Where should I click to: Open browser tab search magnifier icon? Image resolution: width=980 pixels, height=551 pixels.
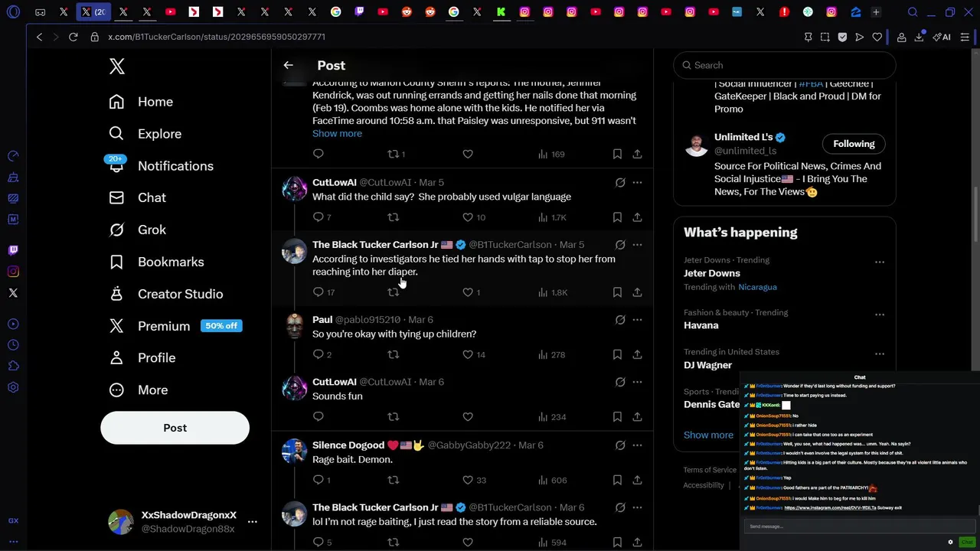click(x=913, y=12)
